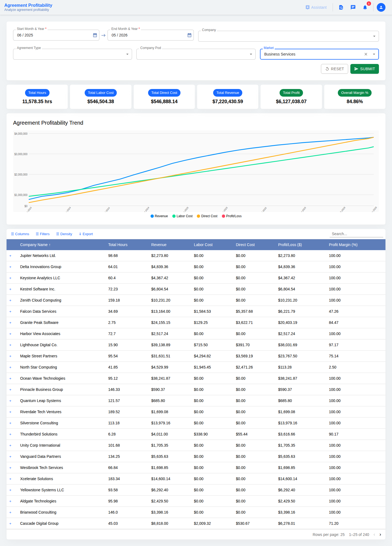Clear the Business Services market selection
Image resolution: width=392 pixels, height=546 pixels.
pos(366,54)
